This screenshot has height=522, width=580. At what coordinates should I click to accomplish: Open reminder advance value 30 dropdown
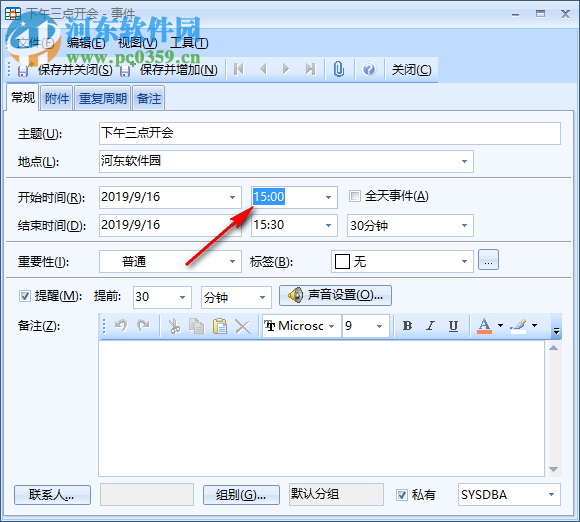(x=182, y=297)
